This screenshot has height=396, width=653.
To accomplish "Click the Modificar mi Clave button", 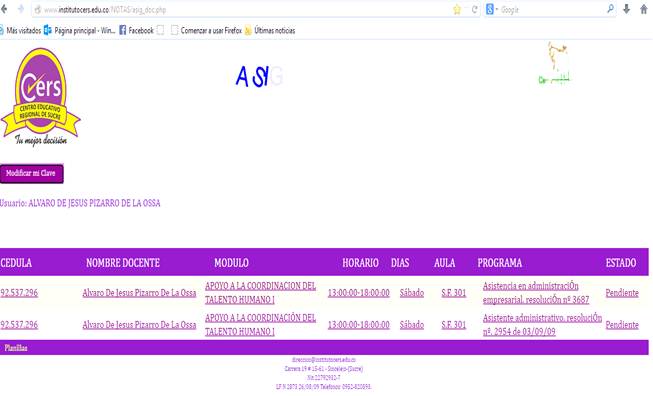I will (32, 174).
